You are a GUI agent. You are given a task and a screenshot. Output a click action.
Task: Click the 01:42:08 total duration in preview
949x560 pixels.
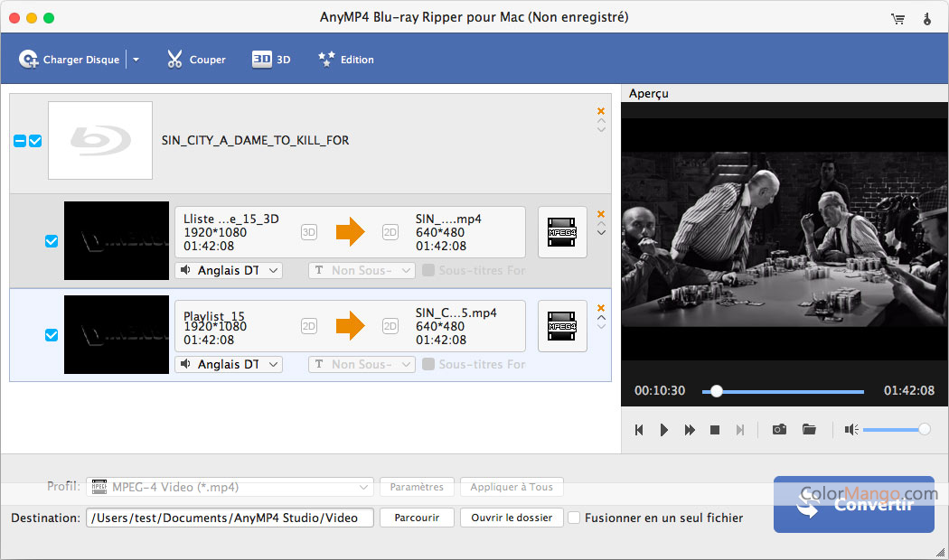(909, 391)
